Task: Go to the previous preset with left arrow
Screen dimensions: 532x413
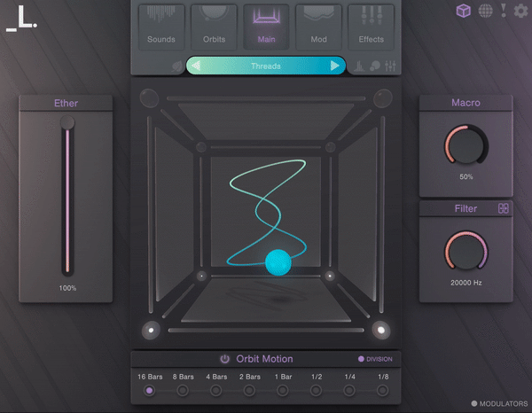Action: (x=196, y=66)
